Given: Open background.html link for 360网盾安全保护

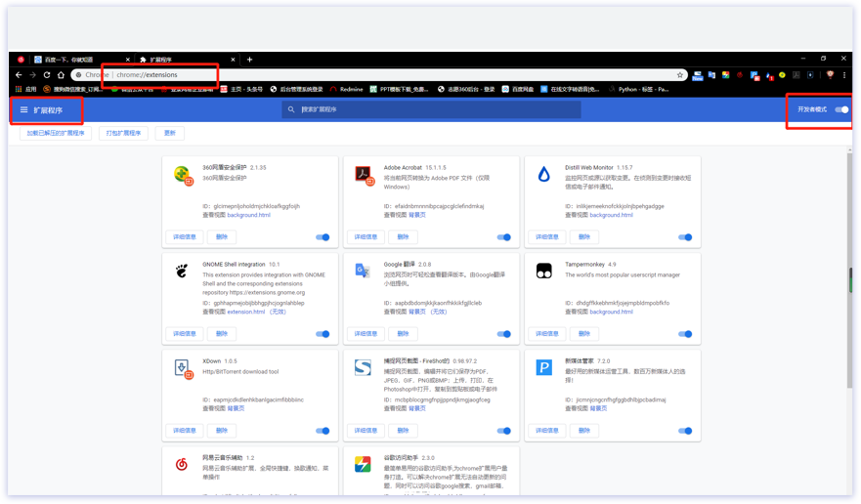Looking at the screenshot, I should 249,215.
